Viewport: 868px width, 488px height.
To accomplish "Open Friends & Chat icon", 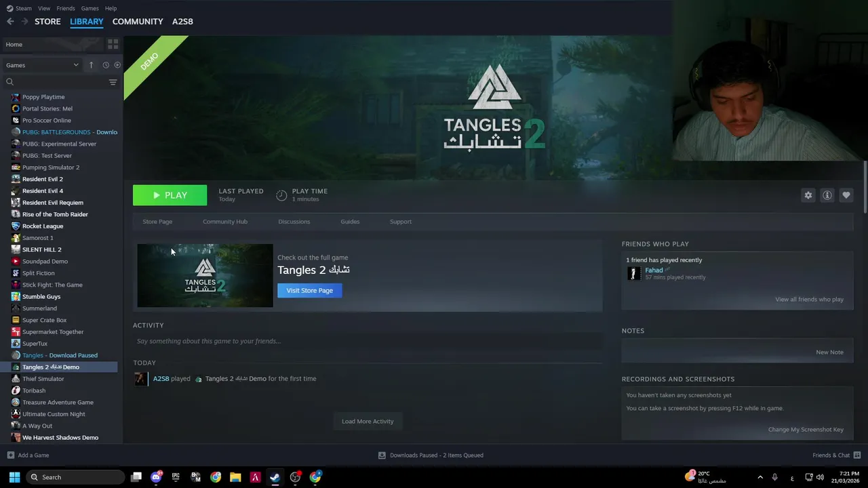I will pos(857,455).
